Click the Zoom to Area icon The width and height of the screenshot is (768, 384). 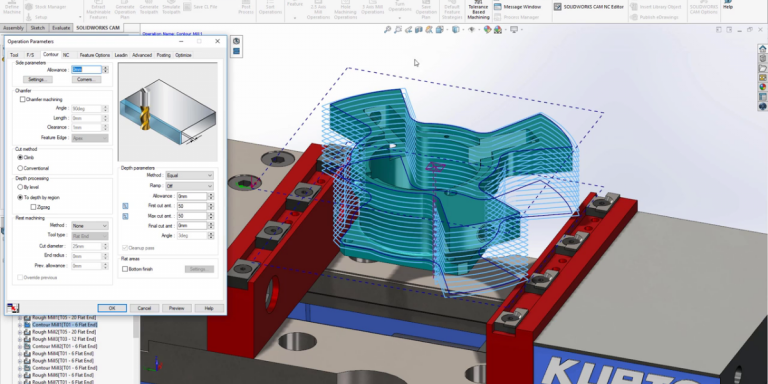398,30
